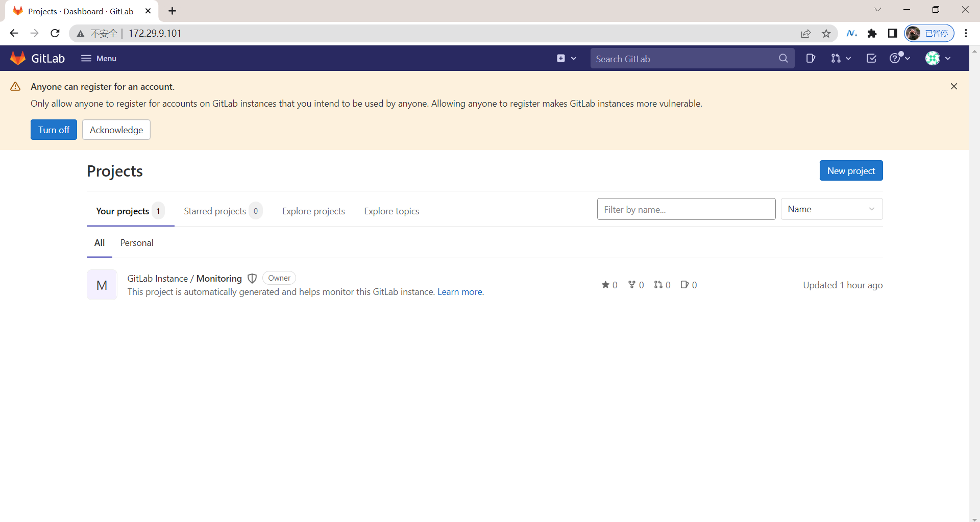This screenshot has width=980, height=522.
Task: Open the Issues icon in navbar
Action: (811, 58)
